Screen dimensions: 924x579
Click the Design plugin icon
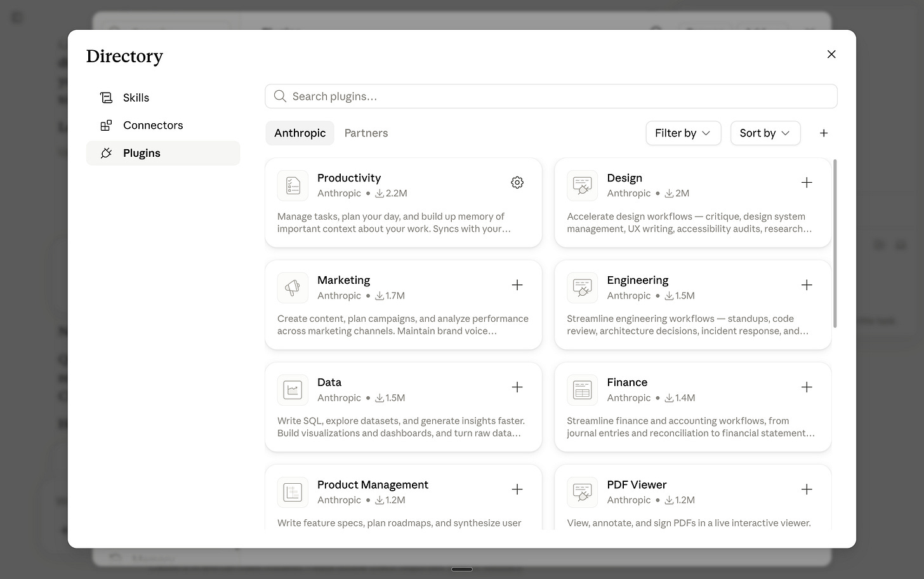coord(583,185)
